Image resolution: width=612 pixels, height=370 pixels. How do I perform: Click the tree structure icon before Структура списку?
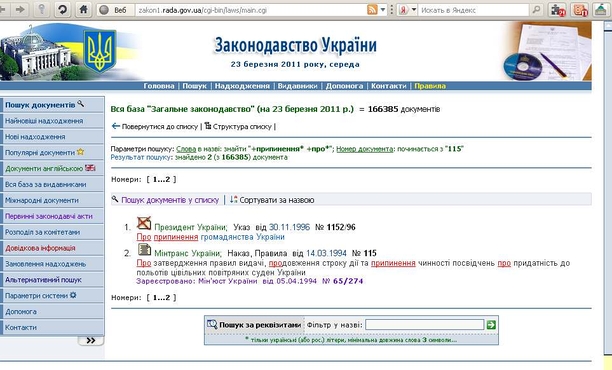pyautogui.click(x=208, y=125)
